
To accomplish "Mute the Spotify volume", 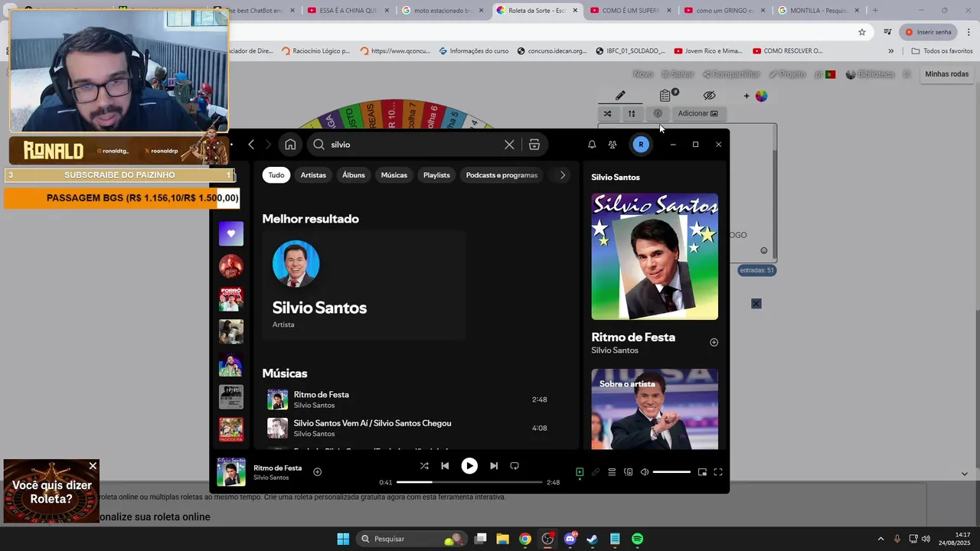I will tap(645, 472).
